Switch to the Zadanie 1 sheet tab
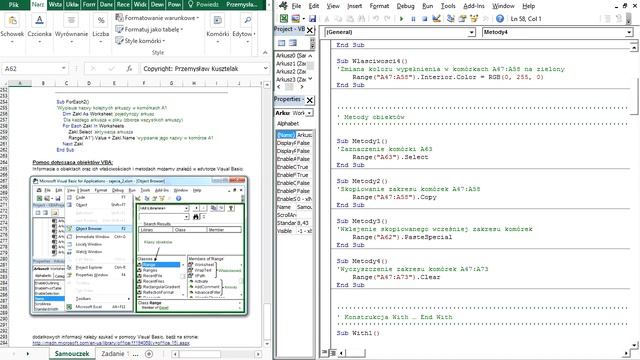Image resolution: width=640 pixels, height=360 pixels. (x=116, y=354)
